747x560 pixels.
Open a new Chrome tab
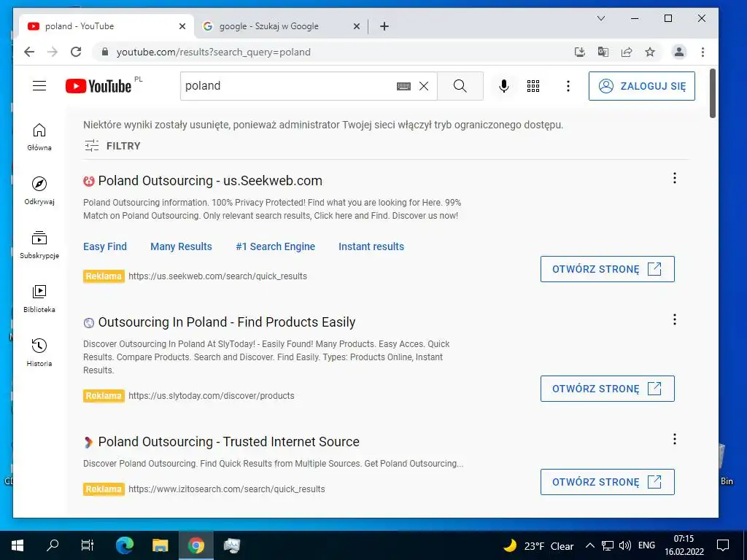coord(384,26)
